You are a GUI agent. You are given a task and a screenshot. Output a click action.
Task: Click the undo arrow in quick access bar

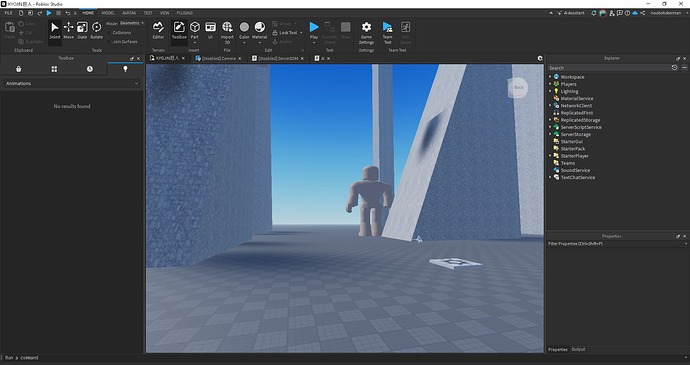67,13
